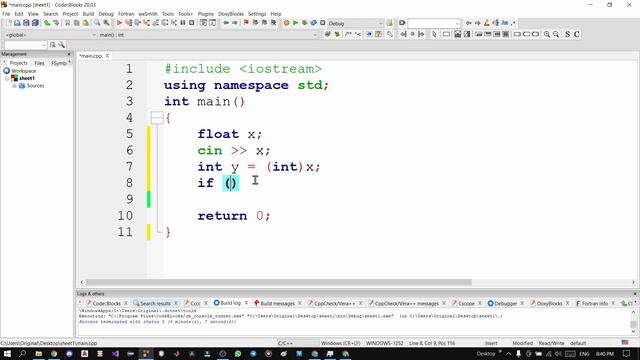Click the green Jump back arrow icon
Viewport: 640px width, 360px height.
(226, 23)
